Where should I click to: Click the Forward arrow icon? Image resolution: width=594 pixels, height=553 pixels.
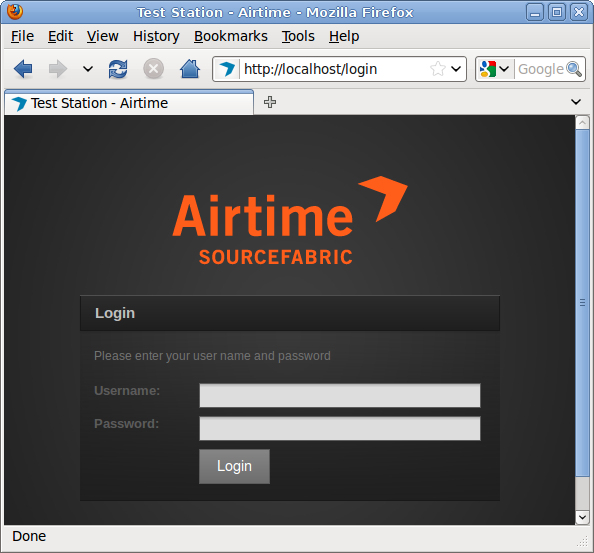(58, 69)
